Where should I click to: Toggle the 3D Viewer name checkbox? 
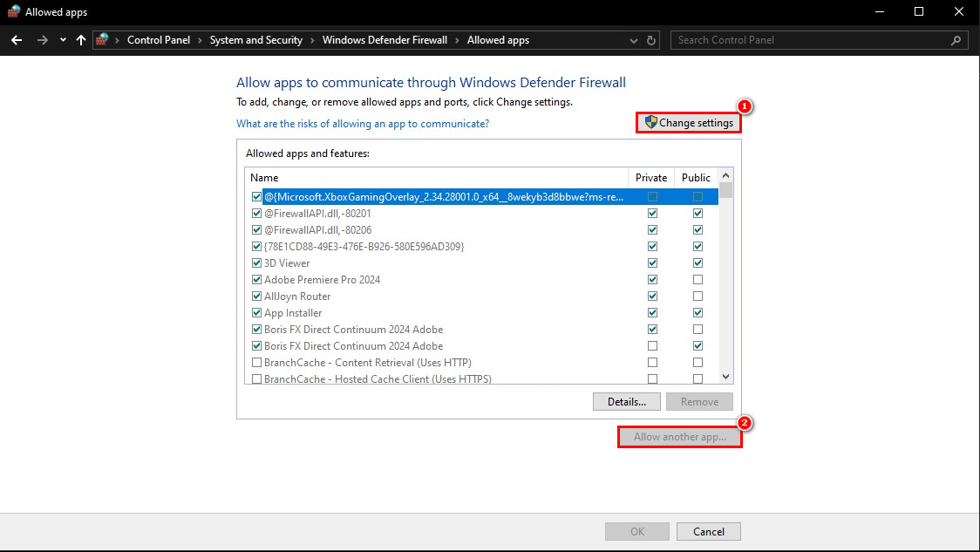[x=256, y=263]
